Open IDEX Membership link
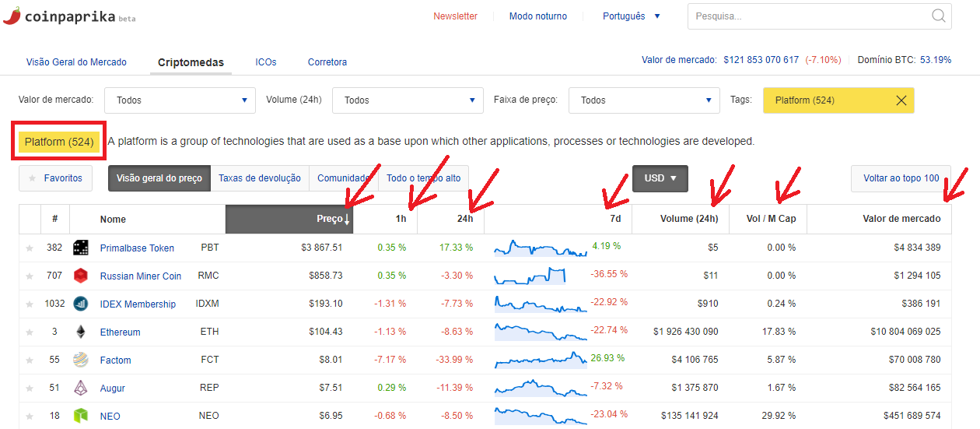980x429 pixels. pyautogui.click(x=138, y=304)
